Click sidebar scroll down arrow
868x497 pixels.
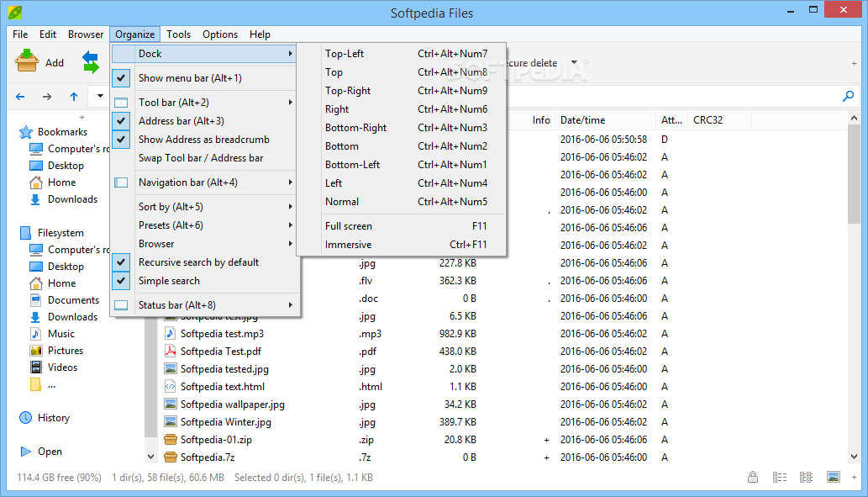click(150, 457)
